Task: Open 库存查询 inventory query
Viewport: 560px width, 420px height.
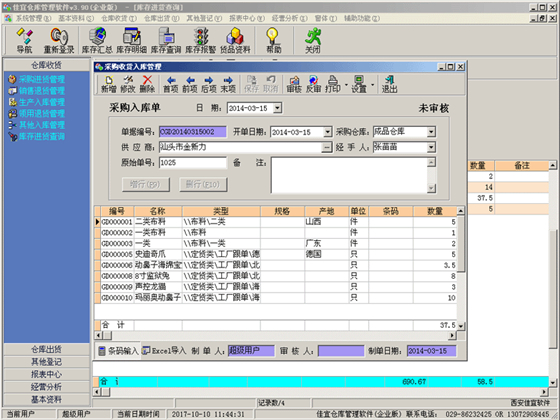Action: tap(166, 40)
